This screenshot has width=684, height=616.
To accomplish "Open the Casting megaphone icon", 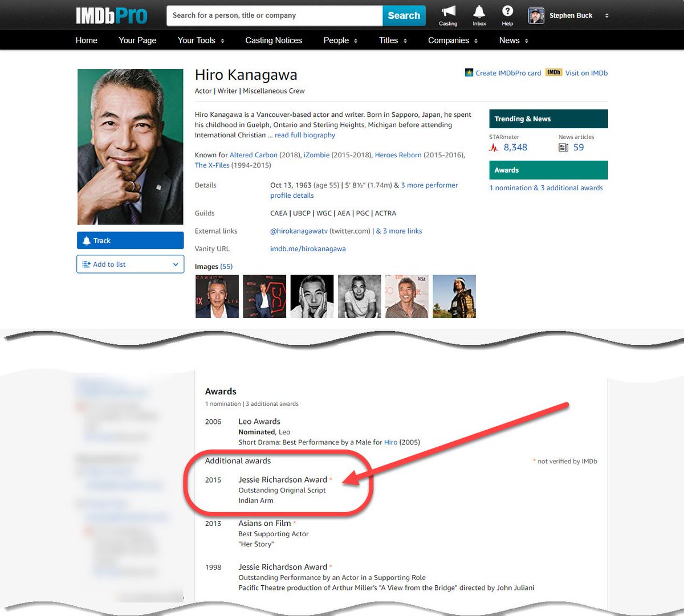I will pos(448,12).
